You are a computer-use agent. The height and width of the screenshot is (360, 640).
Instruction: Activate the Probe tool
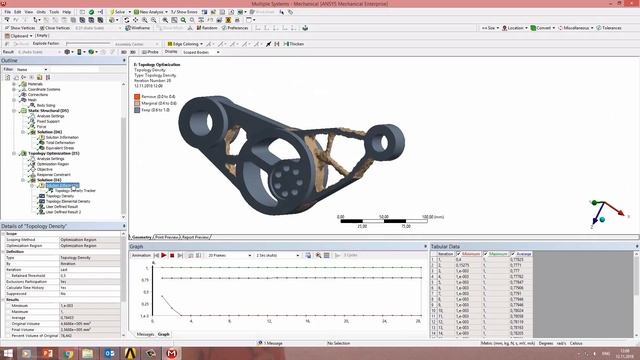tap(150, 52)
